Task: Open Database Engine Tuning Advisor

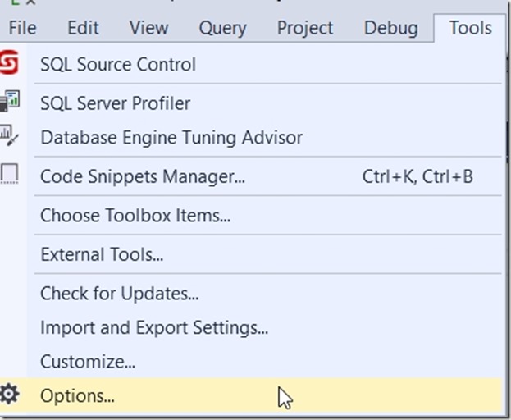Action: [x=171, y=137]
